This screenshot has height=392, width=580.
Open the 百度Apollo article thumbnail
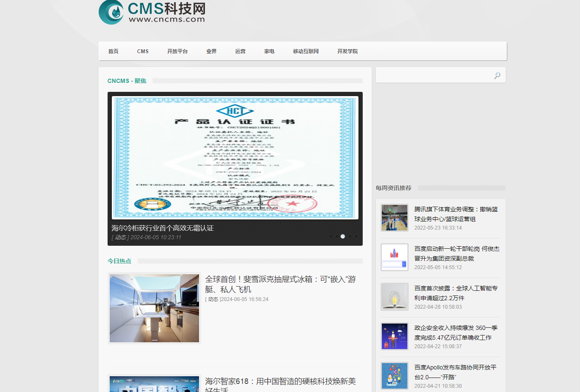pyautogui.click(x=395, y=376)
